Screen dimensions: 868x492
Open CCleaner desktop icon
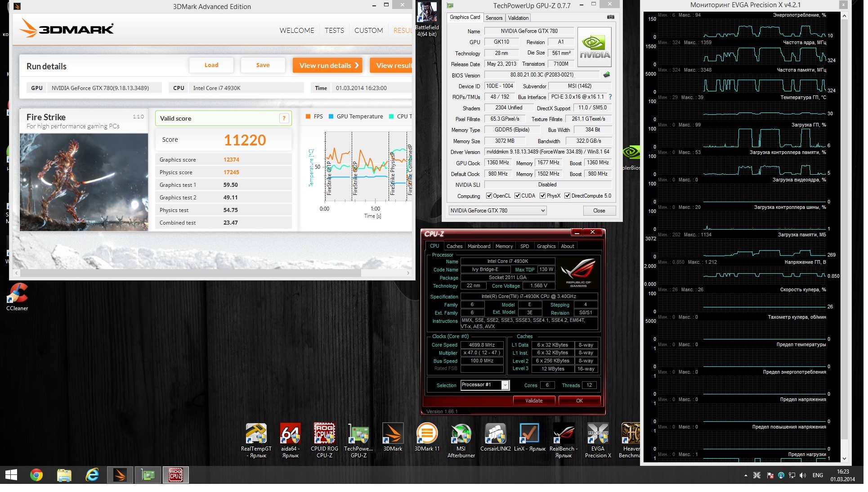(17, 297)
